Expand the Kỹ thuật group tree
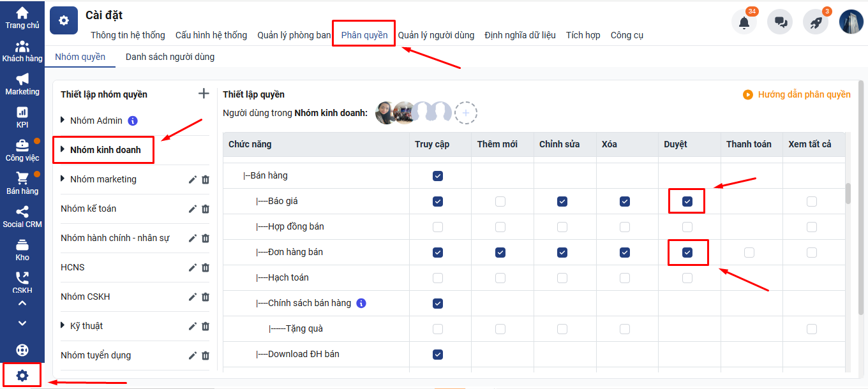Viewport: 868px width, 389px height. (x=63, y=326)
